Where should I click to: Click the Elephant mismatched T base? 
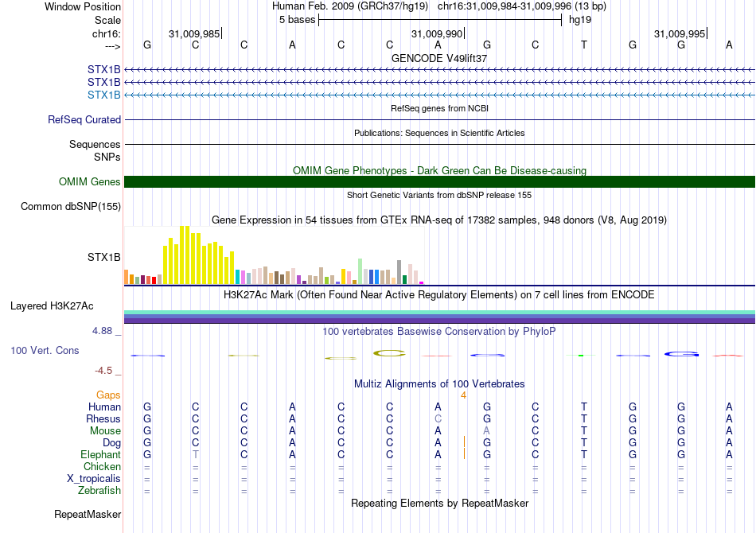point(195,455)
